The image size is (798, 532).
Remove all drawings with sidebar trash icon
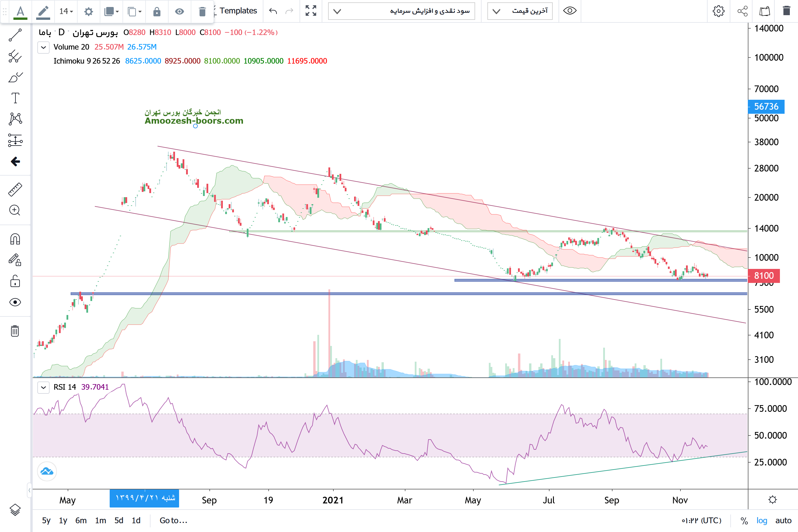click(x=15, y=331)
